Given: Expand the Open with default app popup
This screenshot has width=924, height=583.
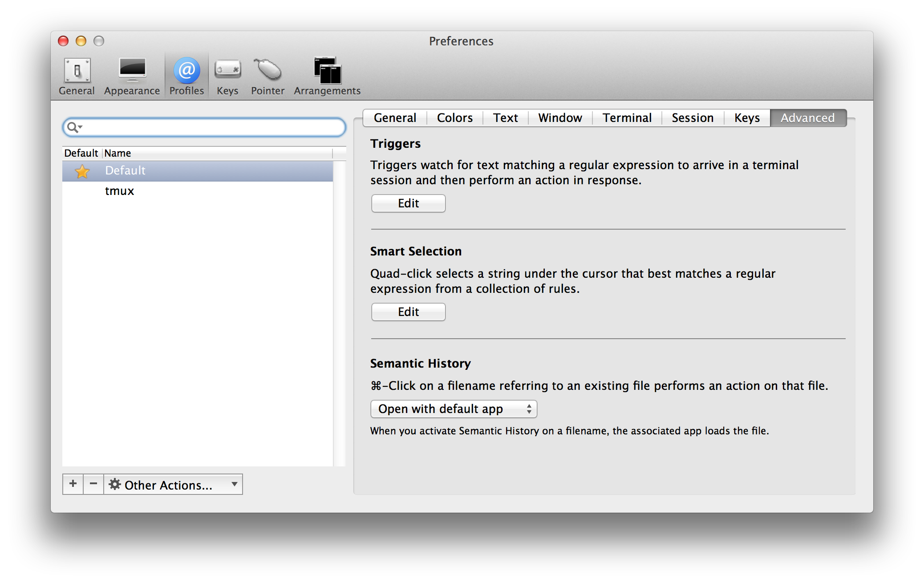Looking at the screenshot, I should coord(454,409).
